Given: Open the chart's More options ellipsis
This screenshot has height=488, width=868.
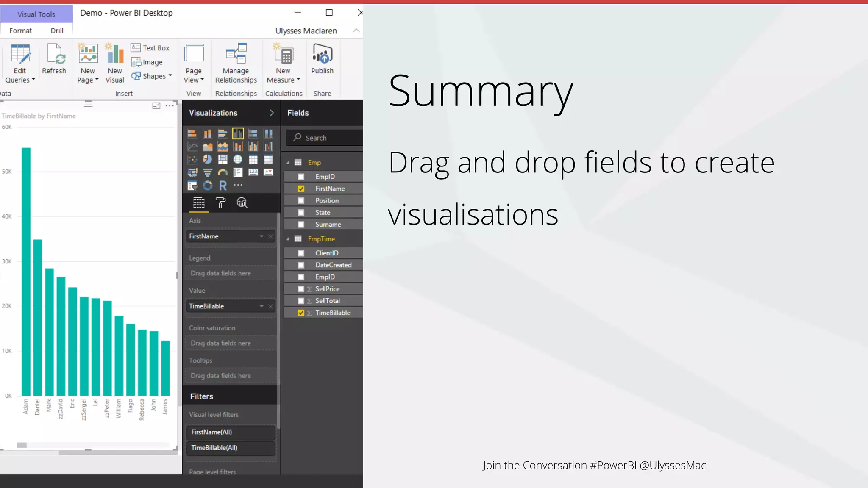Looking at the screenshot, I should 170,106.
